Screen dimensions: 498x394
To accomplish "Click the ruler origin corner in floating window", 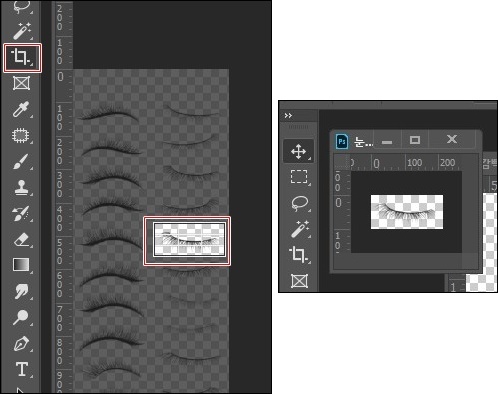I will [x=342, y=162].
